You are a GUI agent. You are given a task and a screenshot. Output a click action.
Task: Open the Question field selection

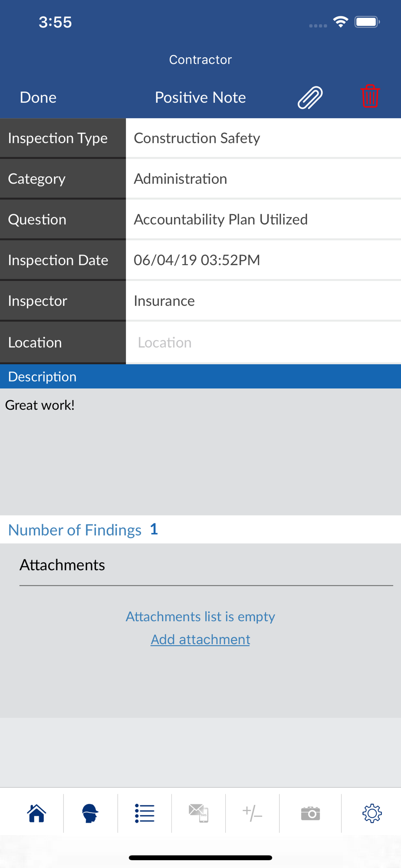263,220
